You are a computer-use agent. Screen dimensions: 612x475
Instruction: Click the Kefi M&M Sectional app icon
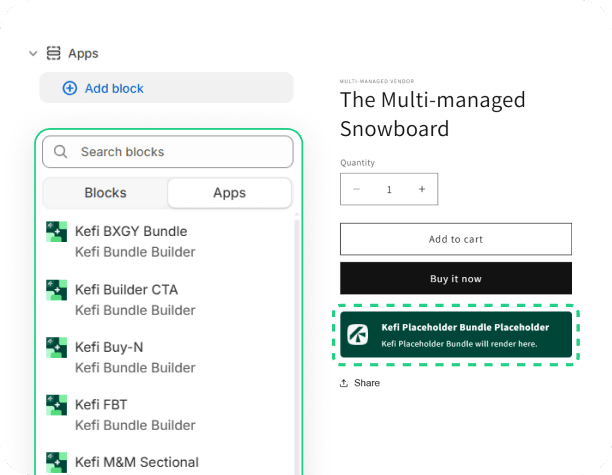pos(57,462)
